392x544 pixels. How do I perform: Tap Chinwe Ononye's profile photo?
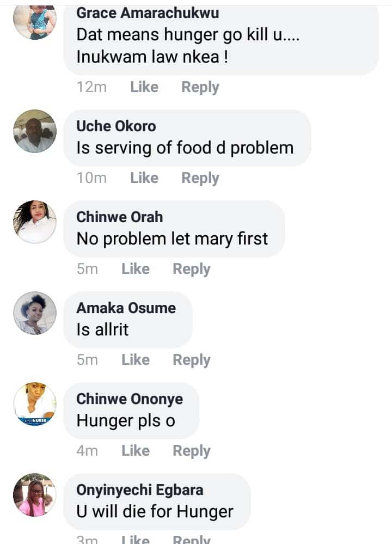[x=34, y=404]
